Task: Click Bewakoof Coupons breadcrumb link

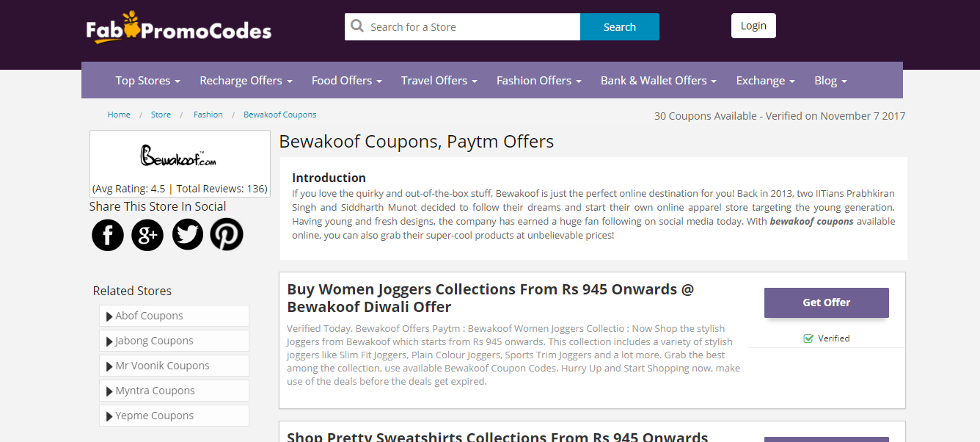Action: (280, 115)
